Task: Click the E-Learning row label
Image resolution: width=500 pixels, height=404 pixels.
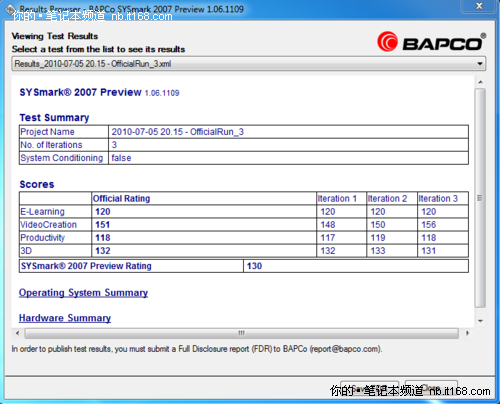Action: pos(42,212)
